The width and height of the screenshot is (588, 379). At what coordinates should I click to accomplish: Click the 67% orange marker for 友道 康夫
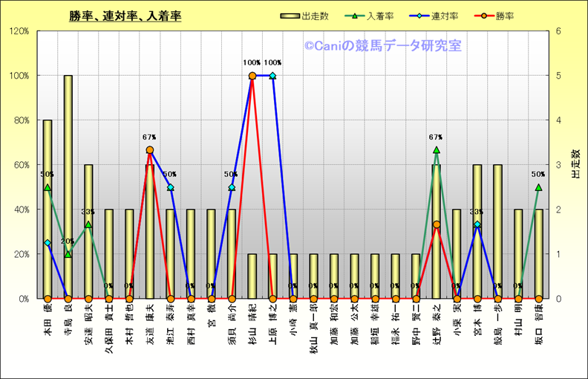(x=150, y=150)
